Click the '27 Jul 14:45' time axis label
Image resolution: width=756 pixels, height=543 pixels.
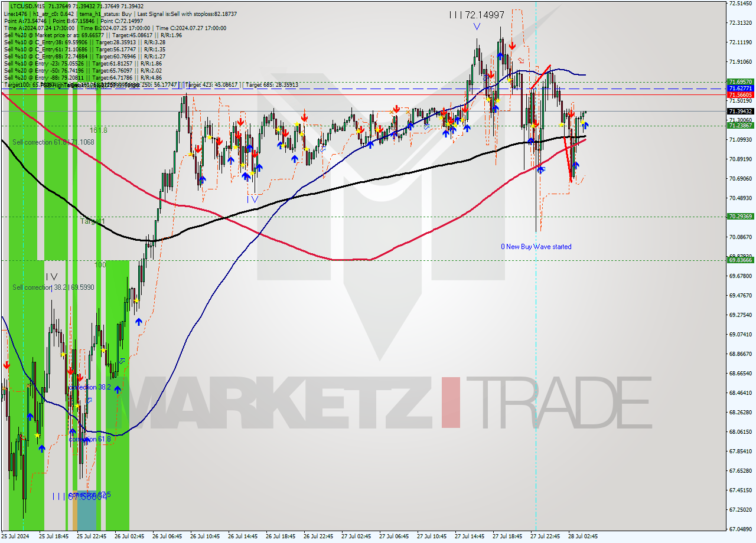point(470,537)
